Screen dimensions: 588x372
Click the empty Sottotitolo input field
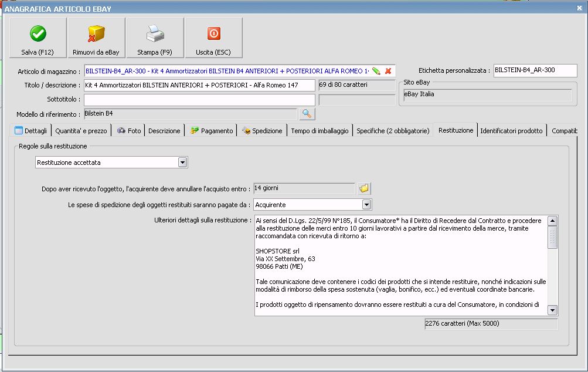coord(199,100)
